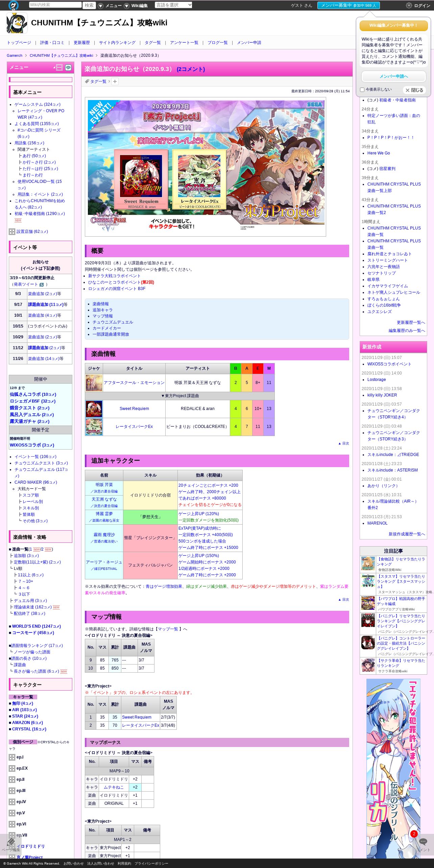Expand the 設置店舗 plus box
434x868 pixels.
click(12, 232)
